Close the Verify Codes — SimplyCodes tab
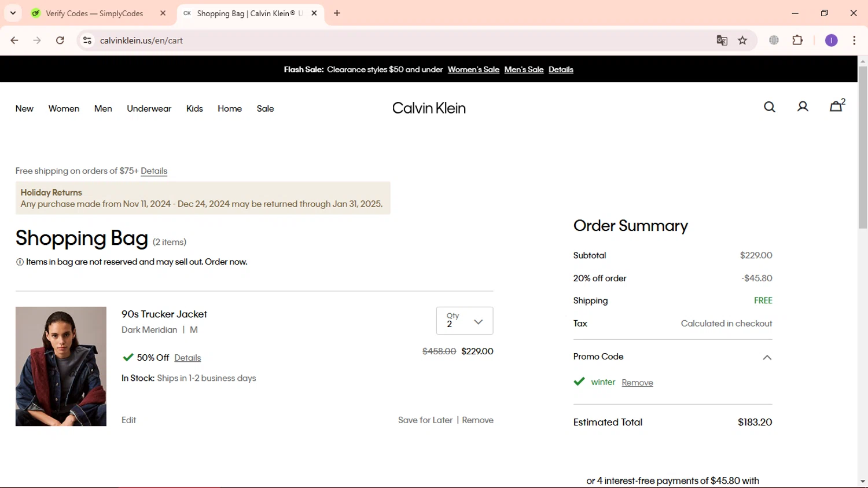This screenshot has width=868, height=488. click(163, 13)
